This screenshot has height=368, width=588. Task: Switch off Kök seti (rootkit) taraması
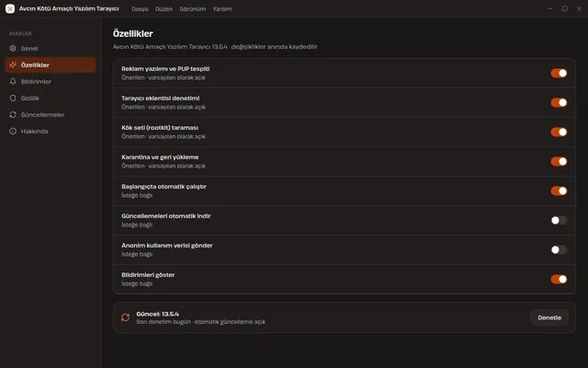coord(559,132)
